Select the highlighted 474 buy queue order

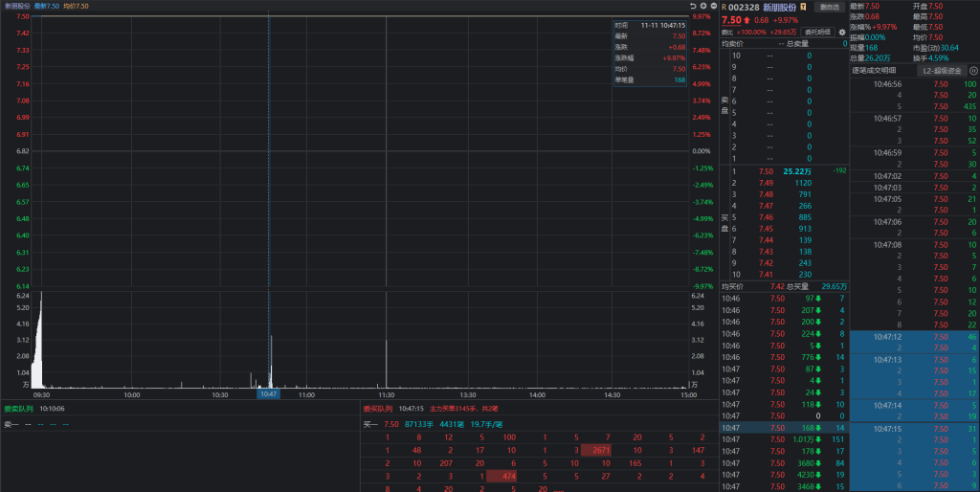[x=507, y=475]
